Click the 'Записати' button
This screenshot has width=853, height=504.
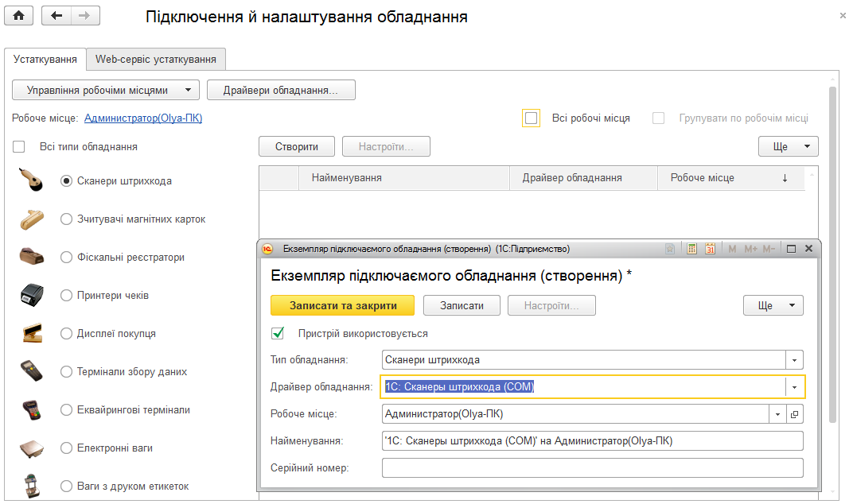[462, 305]
